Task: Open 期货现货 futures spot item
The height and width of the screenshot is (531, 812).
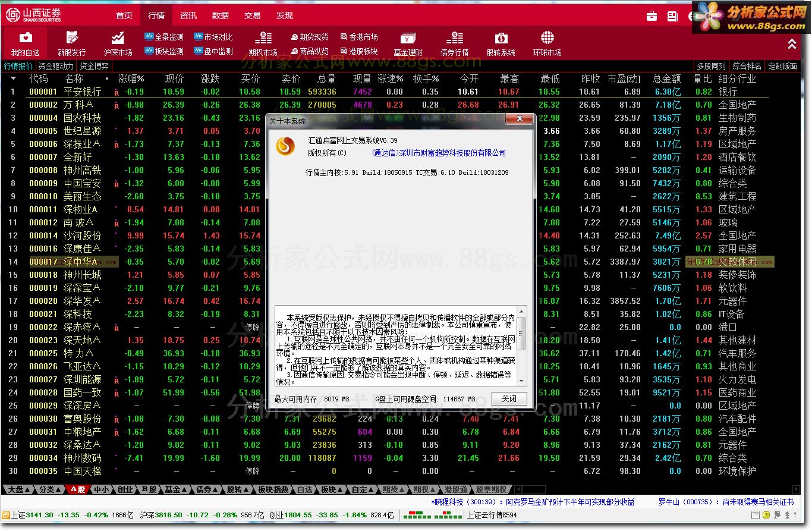Action: click(x=310, y=37)
